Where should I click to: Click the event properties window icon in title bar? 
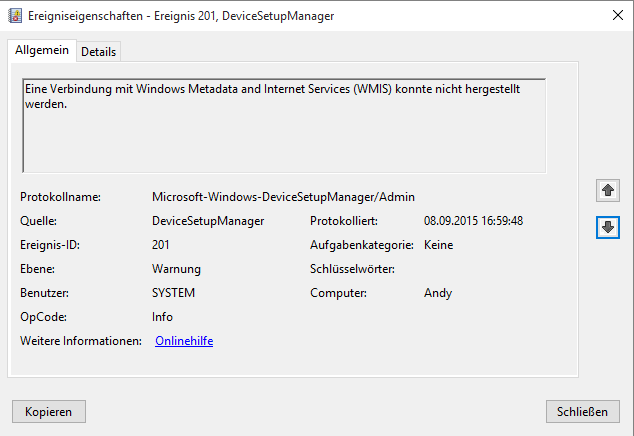click(x=14, y=16)
